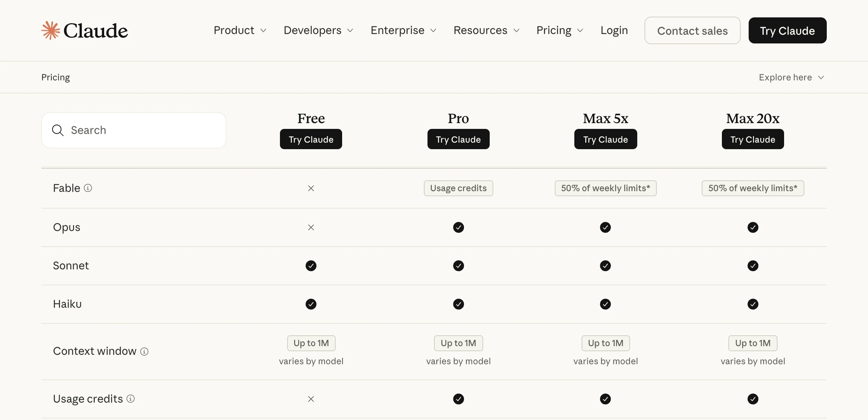
Task: Click Try Claude under the Free plan
Action: pos(311,139)
